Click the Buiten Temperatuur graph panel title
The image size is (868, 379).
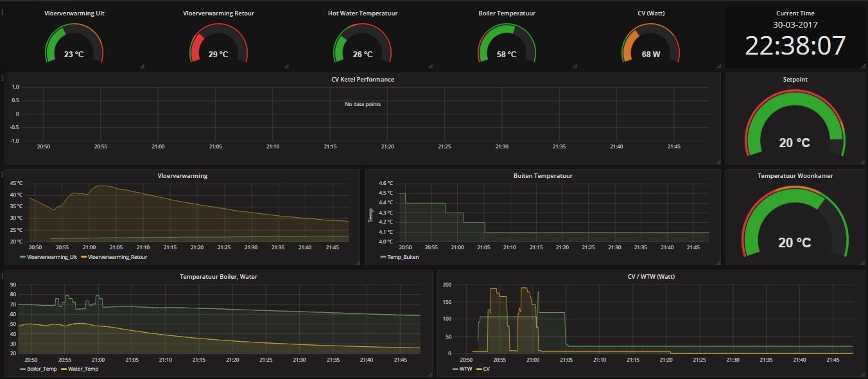pos(543,175)
